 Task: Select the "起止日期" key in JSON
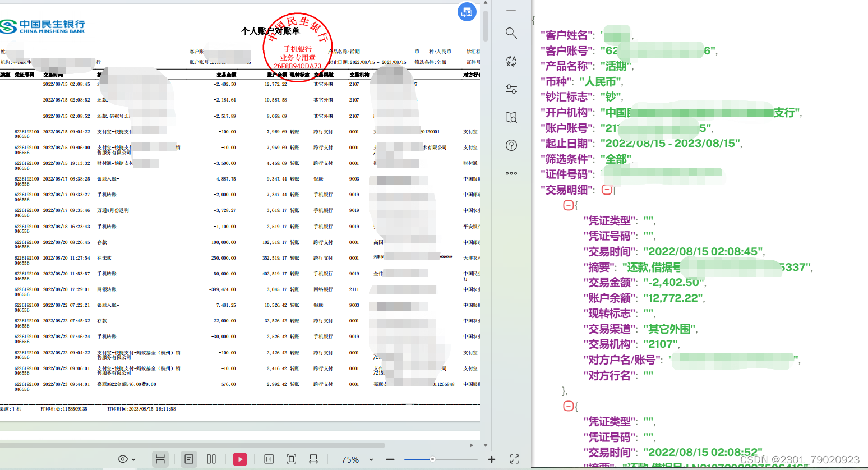[x=566, y=144]
